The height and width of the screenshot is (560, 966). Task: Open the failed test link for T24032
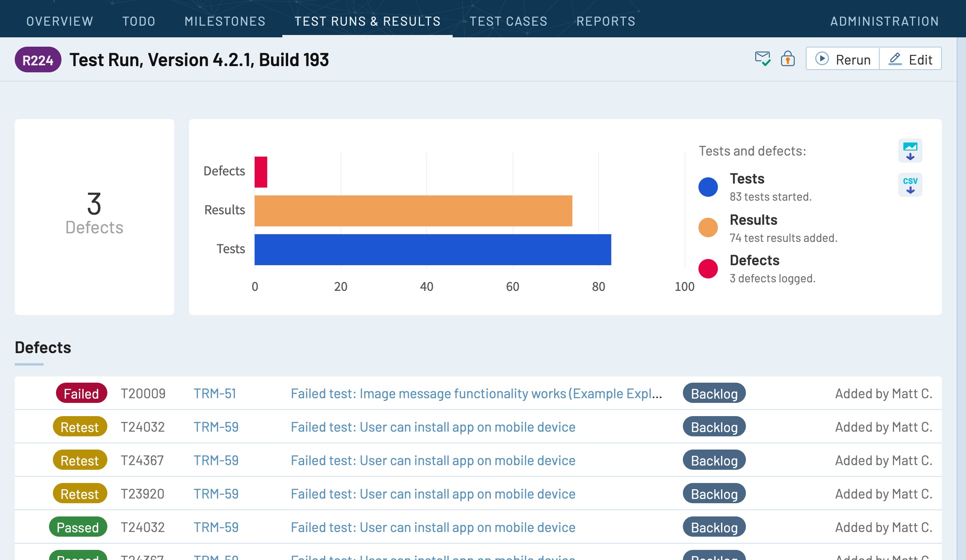tap(432, 427)
